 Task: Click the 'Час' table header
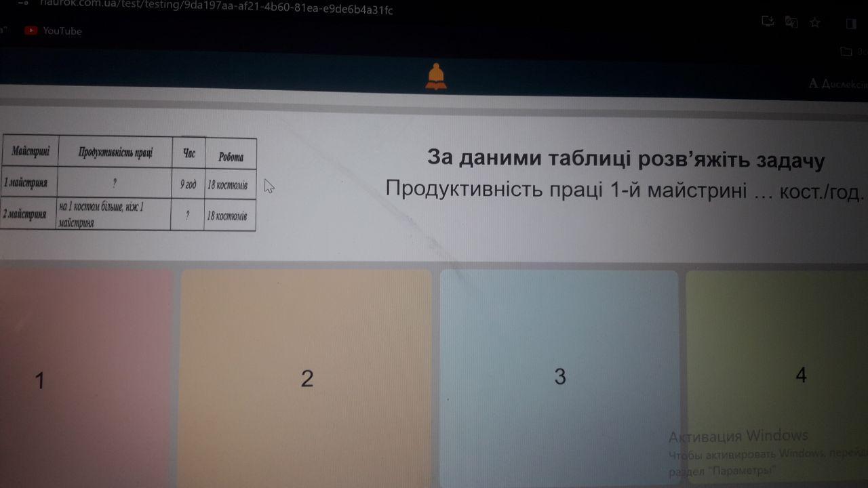[189, 154]
